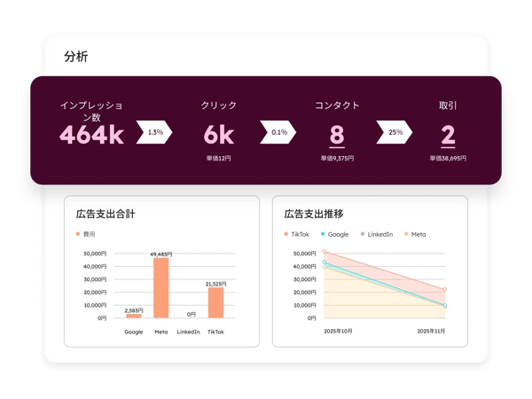Click the 単価12円 text
Viewport: 532px width, 399px height.
[218, 158]
